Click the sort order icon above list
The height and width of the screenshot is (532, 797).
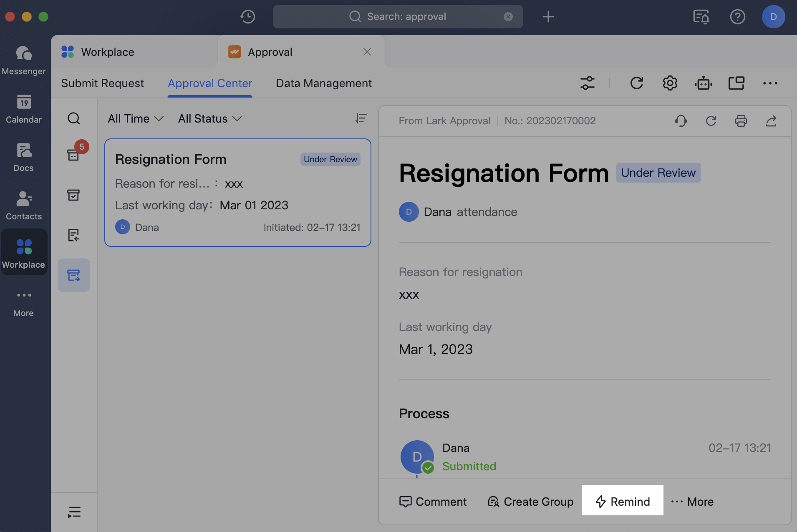coord(361,118)
